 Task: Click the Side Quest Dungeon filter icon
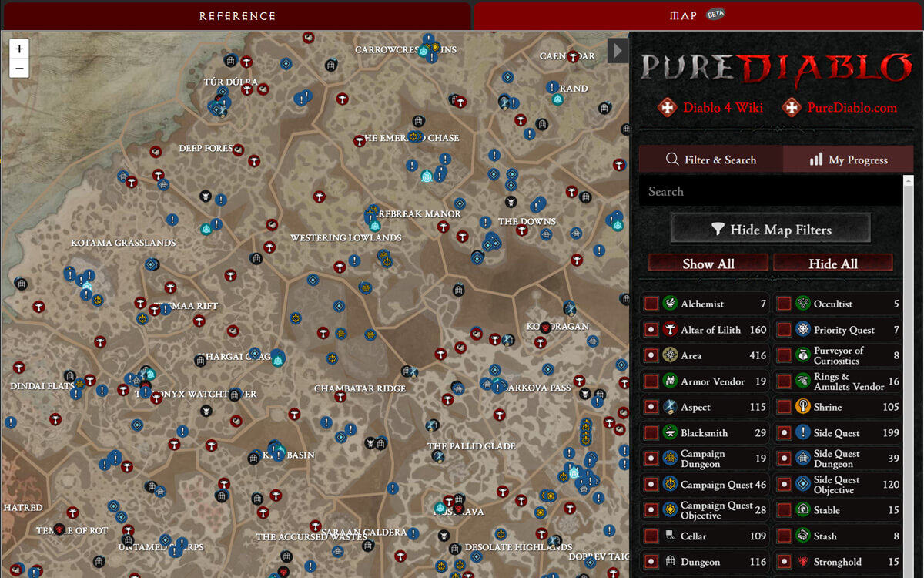click(803, 459)
